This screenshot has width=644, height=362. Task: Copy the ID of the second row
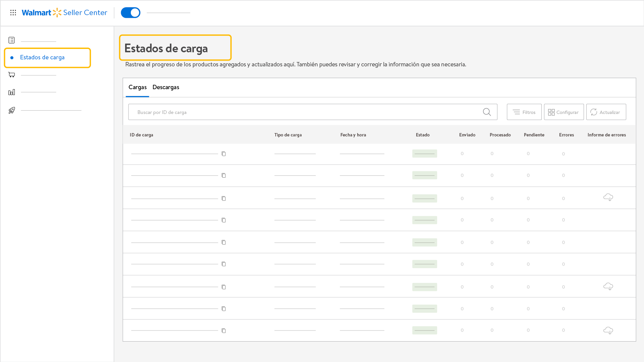[x=224, y=176]
